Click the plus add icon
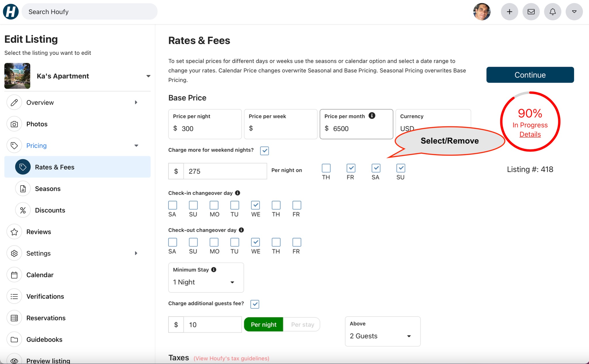This screenshot has width=589, height=364. (509, 12)
